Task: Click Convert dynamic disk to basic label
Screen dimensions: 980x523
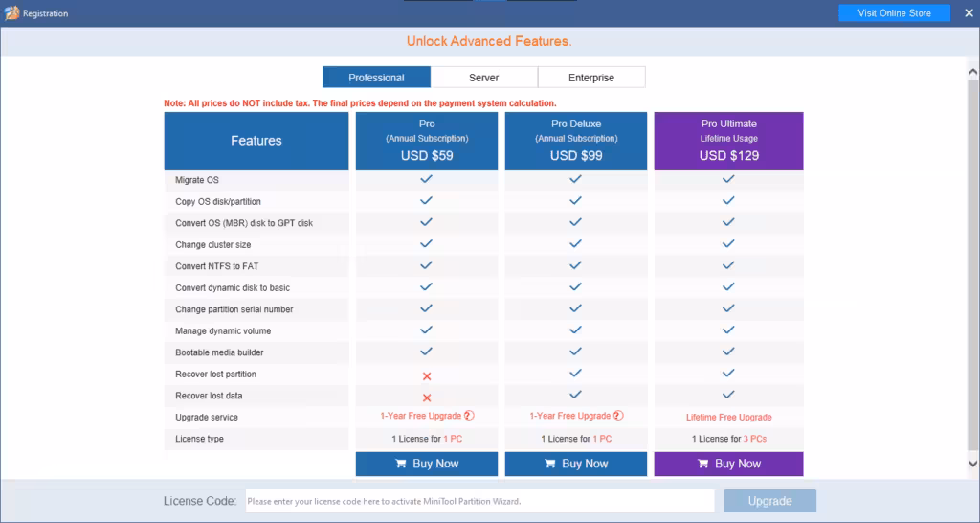Action: coord(233,288)
